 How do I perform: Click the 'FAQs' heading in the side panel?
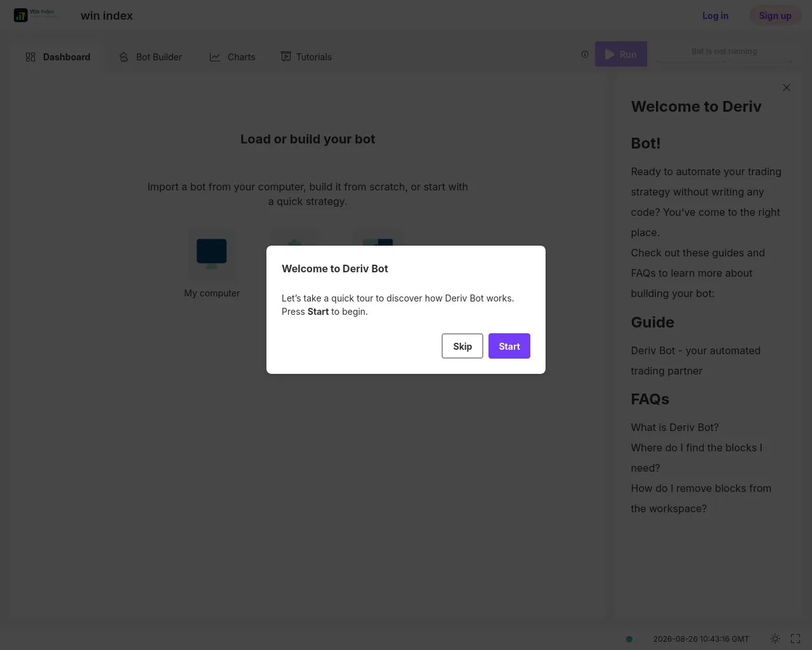[650, 399]
